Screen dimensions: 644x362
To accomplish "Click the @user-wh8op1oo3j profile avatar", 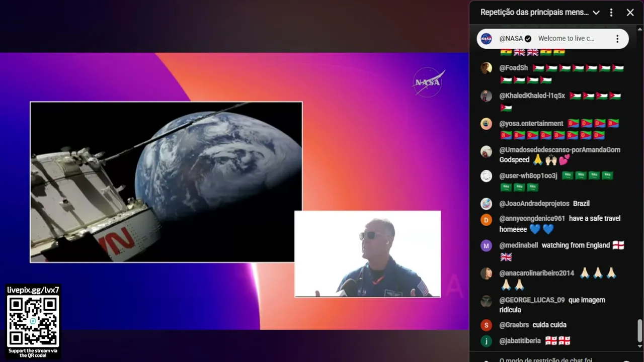I will point(486,176).
